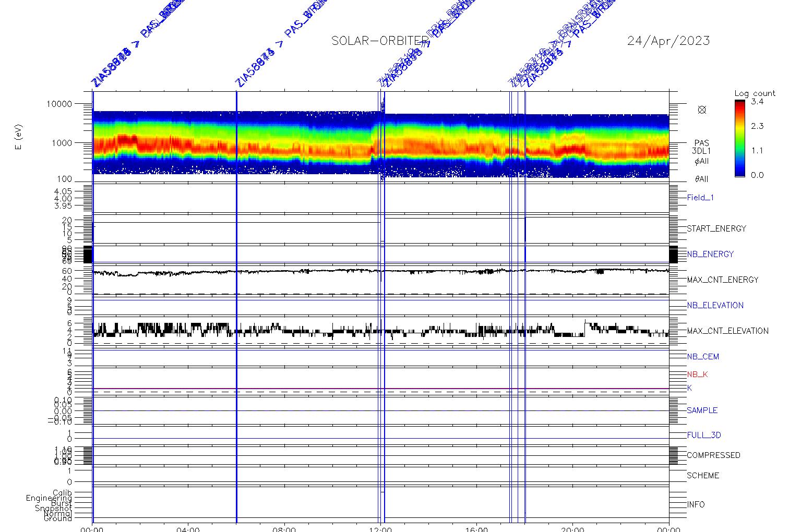Click the PAS instrument label
The image size is (789, 532).
pos(701,143)
